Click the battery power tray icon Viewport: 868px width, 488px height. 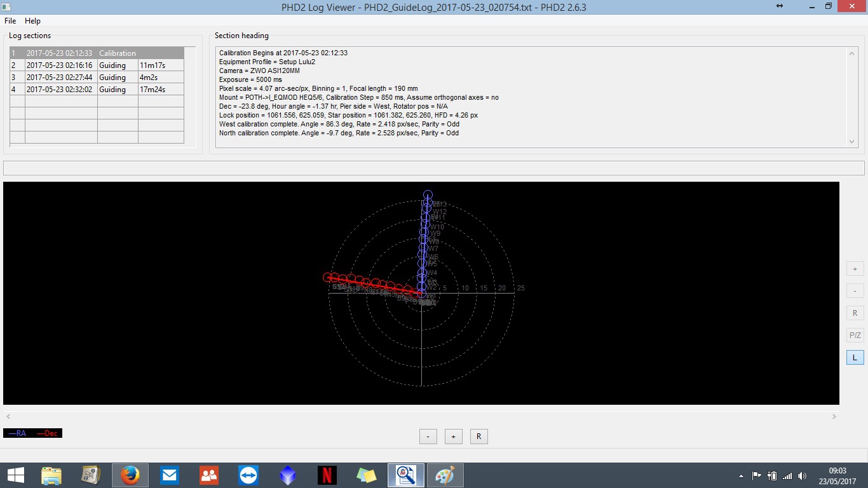(772, 475)
